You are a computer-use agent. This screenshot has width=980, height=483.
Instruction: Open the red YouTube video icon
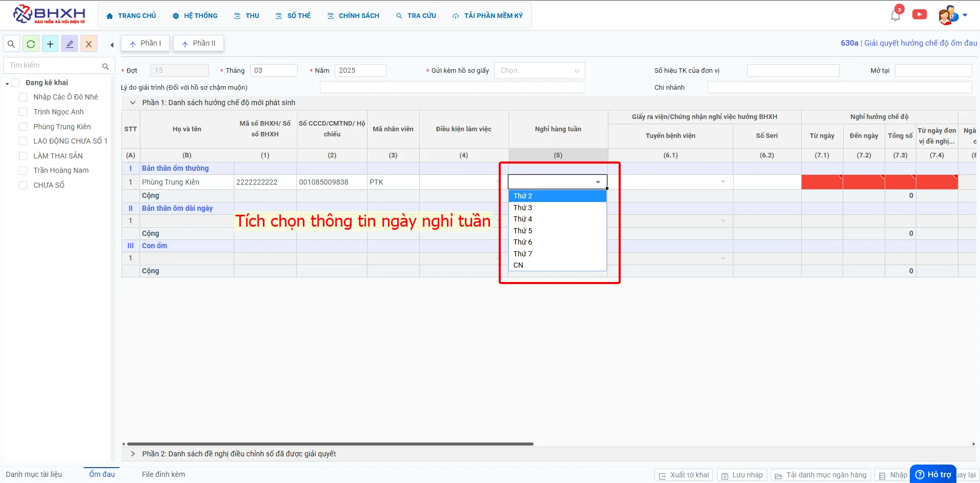coord(920,14)
